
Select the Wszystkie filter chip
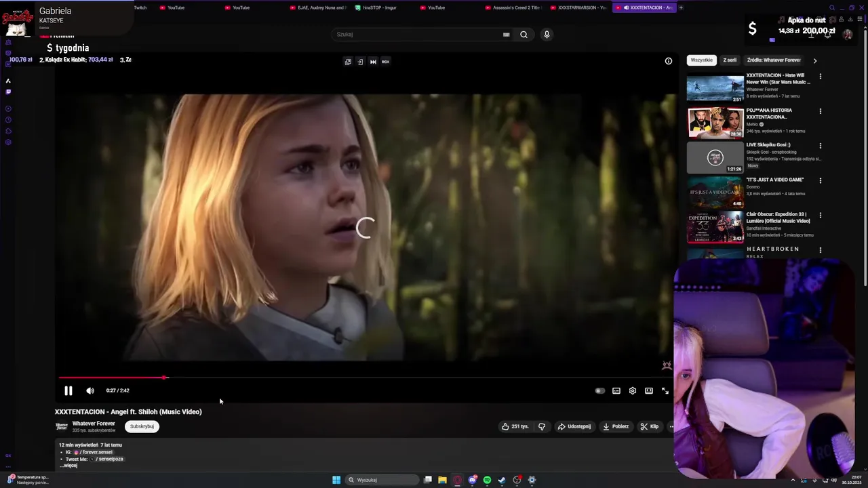tap(701, 60)
